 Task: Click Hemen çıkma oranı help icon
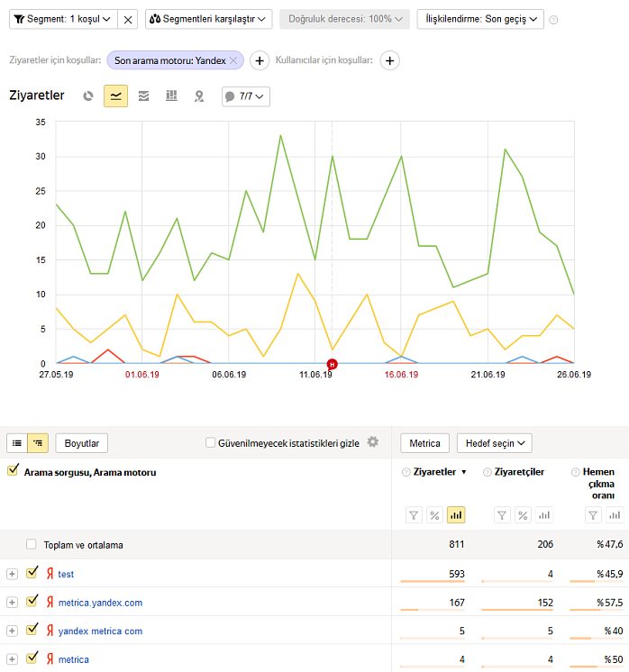pyautogui.click(x=576, y=472)
